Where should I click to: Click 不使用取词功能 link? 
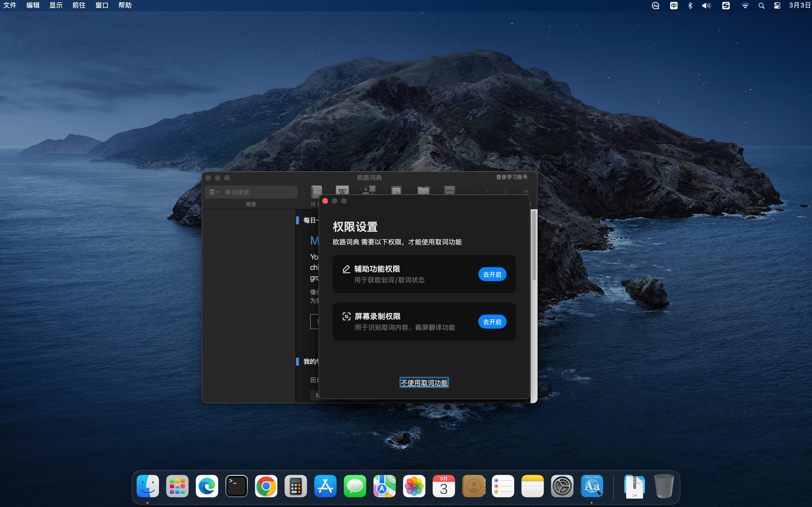[x=424, y=383]
